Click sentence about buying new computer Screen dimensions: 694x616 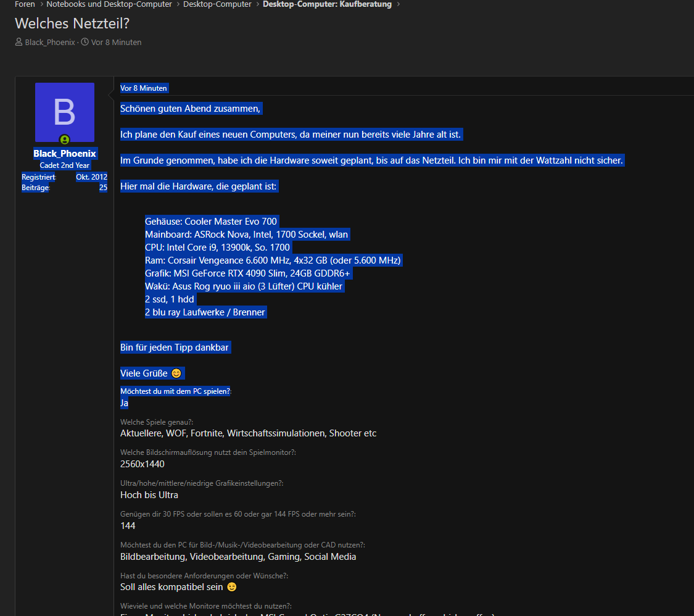[x=291, y=134]
